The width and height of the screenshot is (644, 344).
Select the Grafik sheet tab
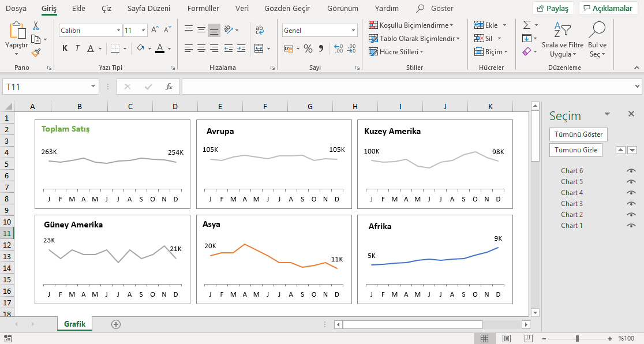[75, 324]
